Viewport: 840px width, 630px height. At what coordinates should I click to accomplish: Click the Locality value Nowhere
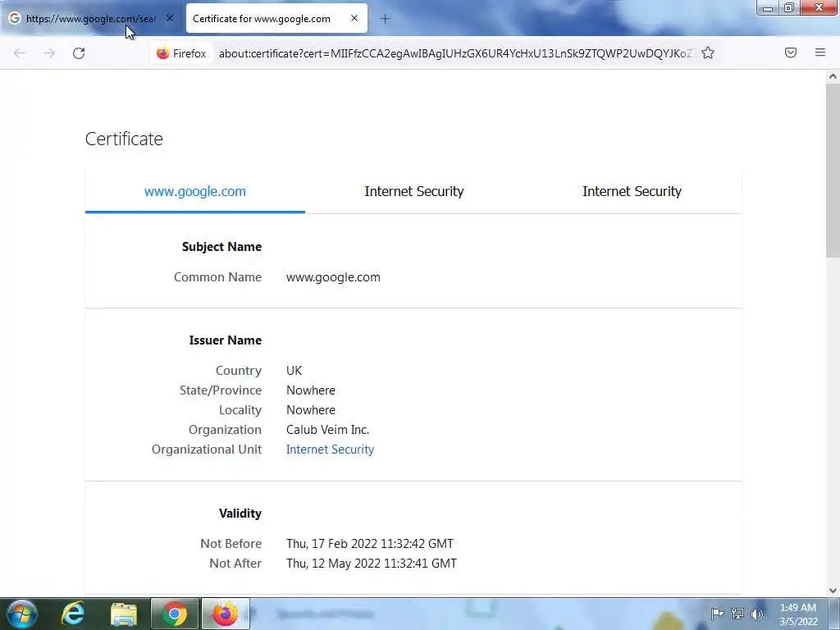pos(311,410)
